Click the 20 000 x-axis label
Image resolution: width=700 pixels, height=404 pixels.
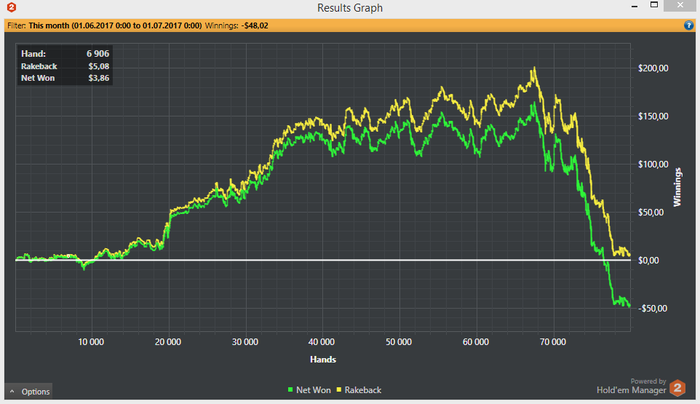[x=168, y=342]
